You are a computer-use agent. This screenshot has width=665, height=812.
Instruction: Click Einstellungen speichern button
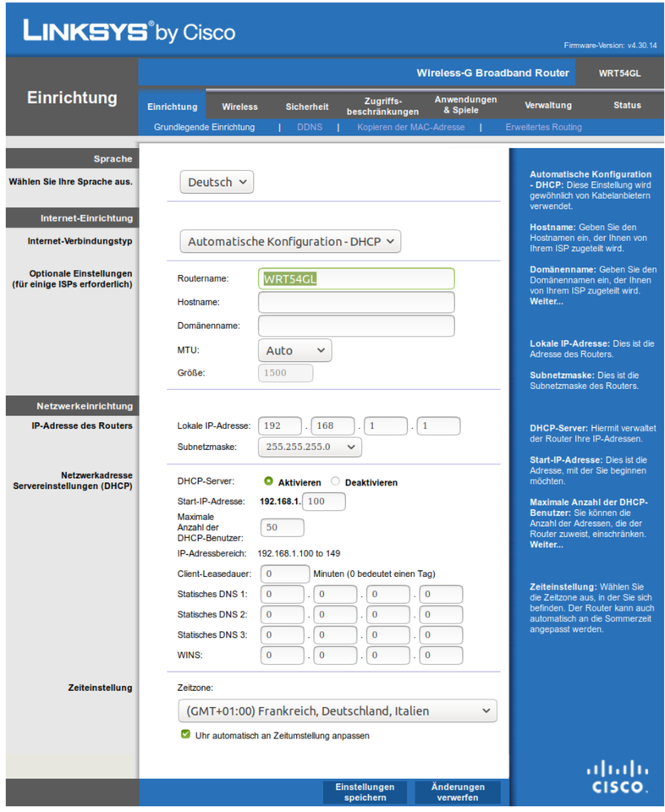pyautogui.click(x=365, y=793)
